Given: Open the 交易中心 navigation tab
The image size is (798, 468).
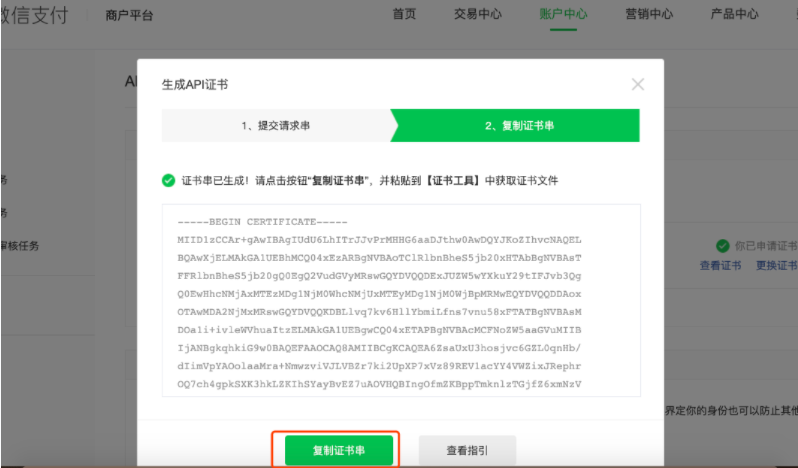Looking at the screenshot, I should click(x=480, y=14).
